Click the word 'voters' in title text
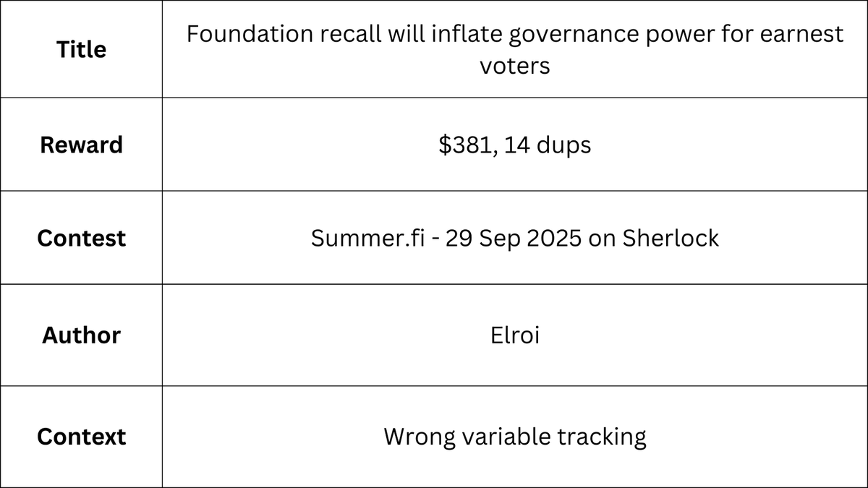This screenshot has height=488, width=868. (x=514, y=66)
